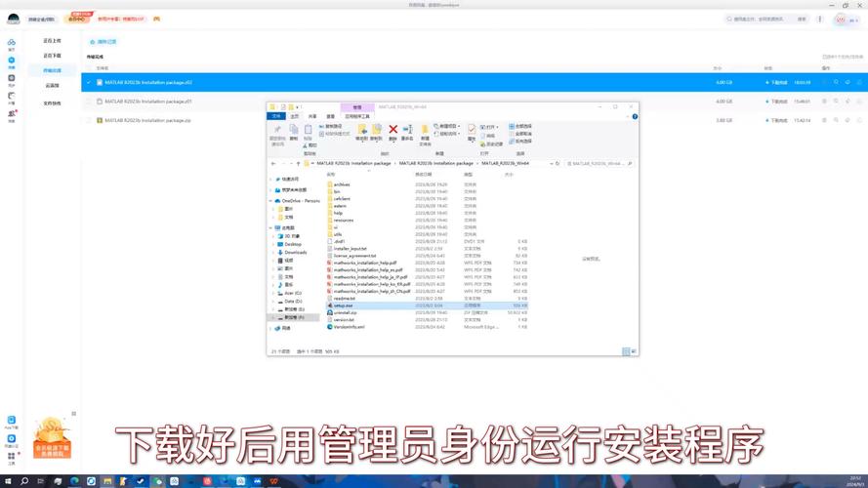Viewport: 868px width, 488px height.
Task: Select Acer (C:) drive in navigation pane
Action: coord(293,293)
